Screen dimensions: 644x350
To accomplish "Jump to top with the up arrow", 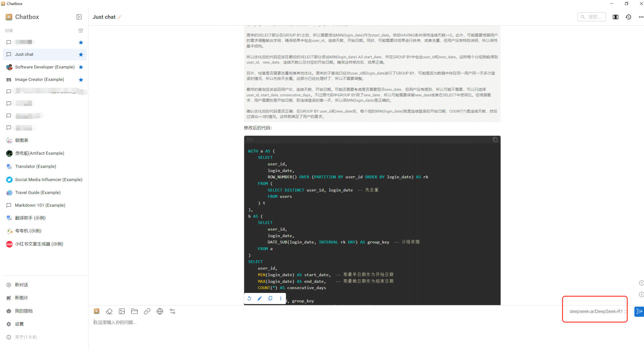I will [641, 283].
